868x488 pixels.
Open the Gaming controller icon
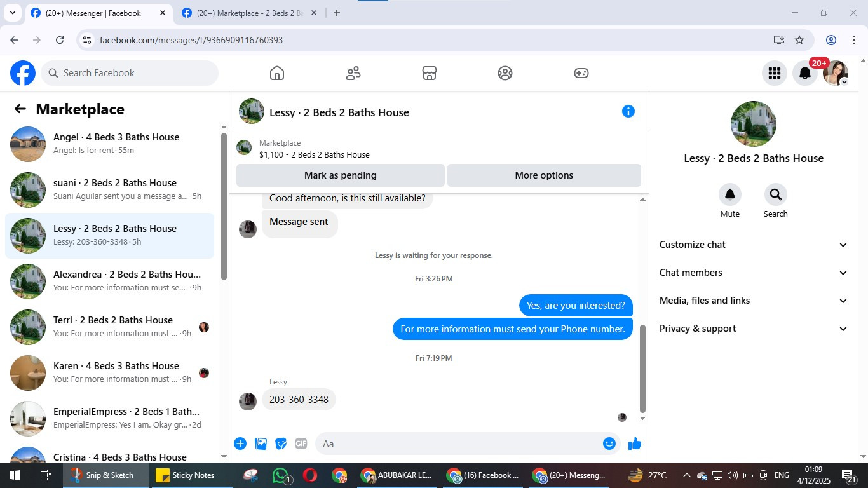pyautogui.click(x=581, y=73)
